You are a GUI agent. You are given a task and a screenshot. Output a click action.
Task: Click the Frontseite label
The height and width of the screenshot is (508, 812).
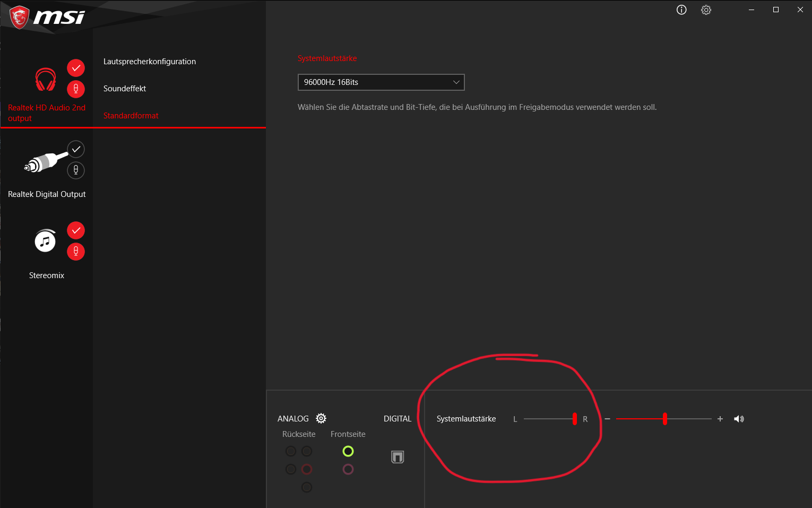click(348, 434)
